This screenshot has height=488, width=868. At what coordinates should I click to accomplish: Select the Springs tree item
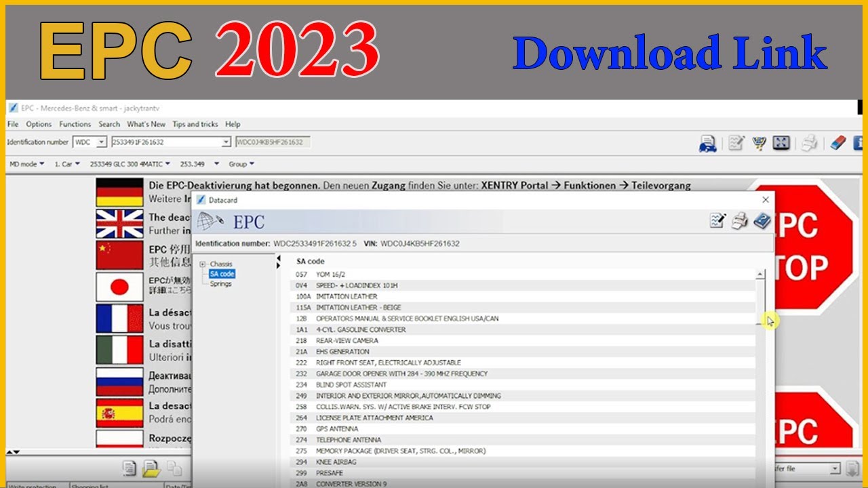pyautogui.click(x=221, y=284)
